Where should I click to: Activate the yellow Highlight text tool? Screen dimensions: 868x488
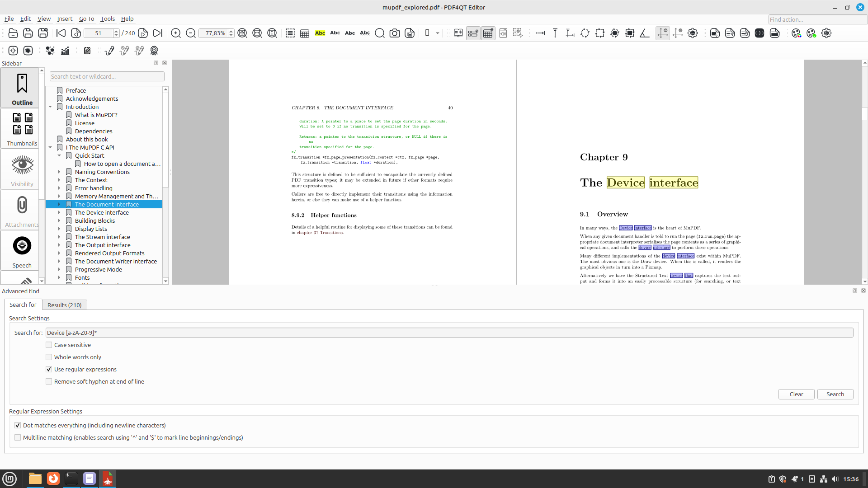(x=320, y=33)
